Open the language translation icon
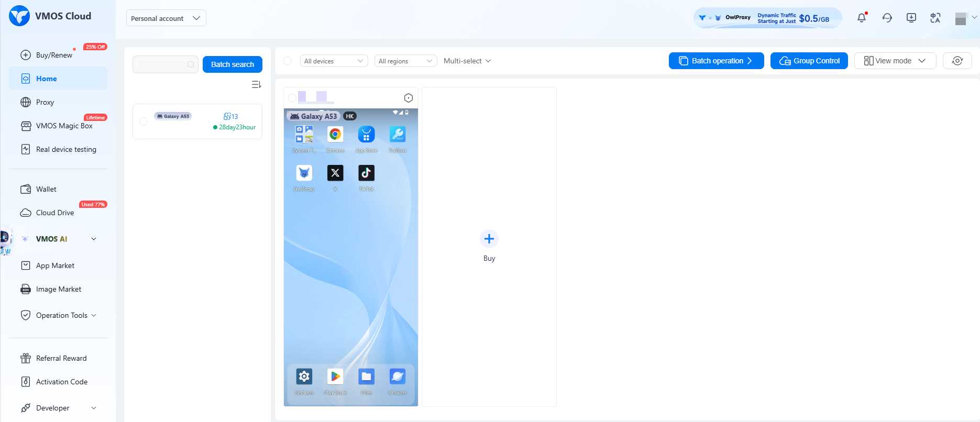 click(x=935, y=18)
